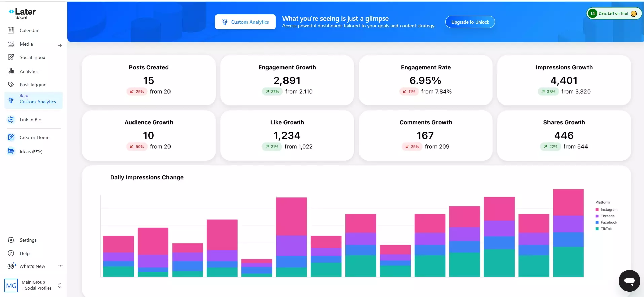Click the Shares Growth card
This screenshot has width=644, height=297.
pyautogui.click(x=564, y=135)
